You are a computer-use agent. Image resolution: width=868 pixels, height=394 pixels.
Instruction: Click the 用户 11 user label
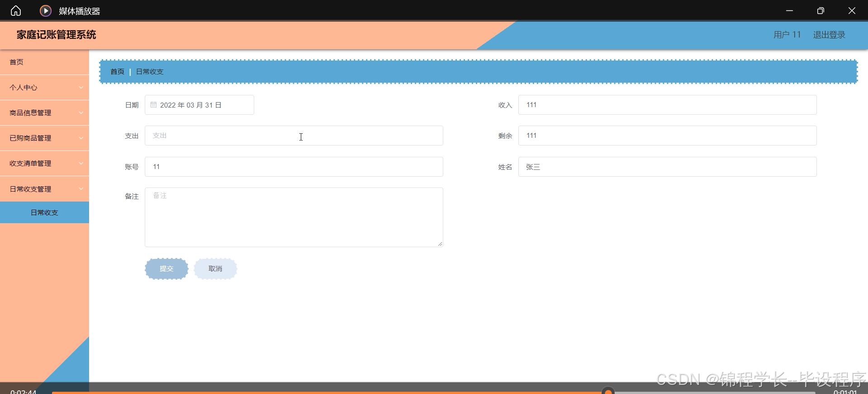click(x=787, y=35)
